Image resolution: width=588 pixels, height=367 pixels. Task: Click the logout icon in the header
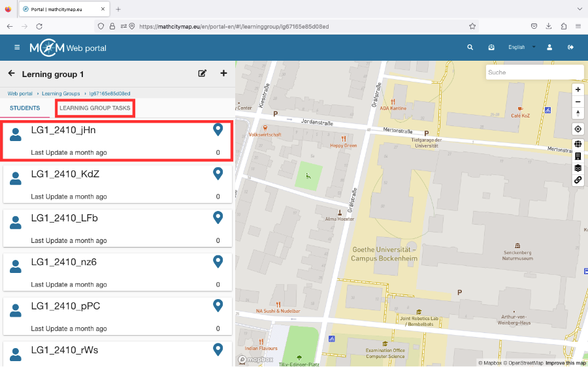click(x=570, y=48)
